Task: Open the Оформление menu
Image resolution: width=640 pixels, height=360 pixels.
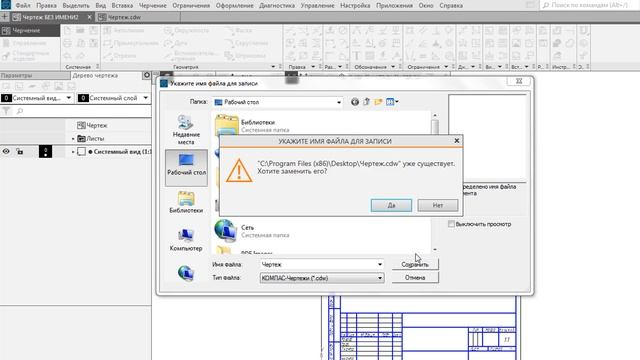Action: click(x=235, y=6)
